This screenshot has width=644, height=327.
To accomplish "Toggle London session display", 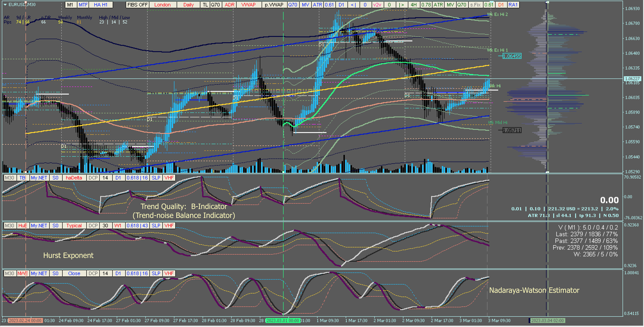I will [x=162, y=4].
